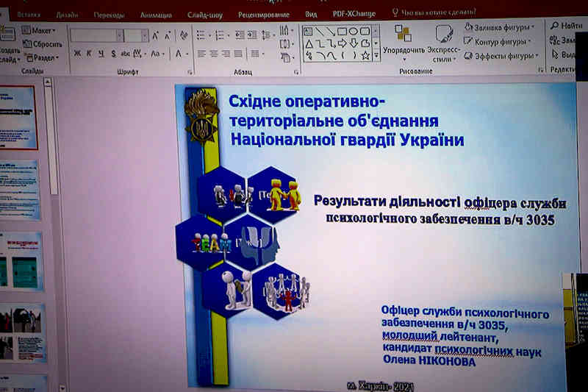Click the tell-me search field
Viewport: 588px width, 392px height.
click(434, 13)
